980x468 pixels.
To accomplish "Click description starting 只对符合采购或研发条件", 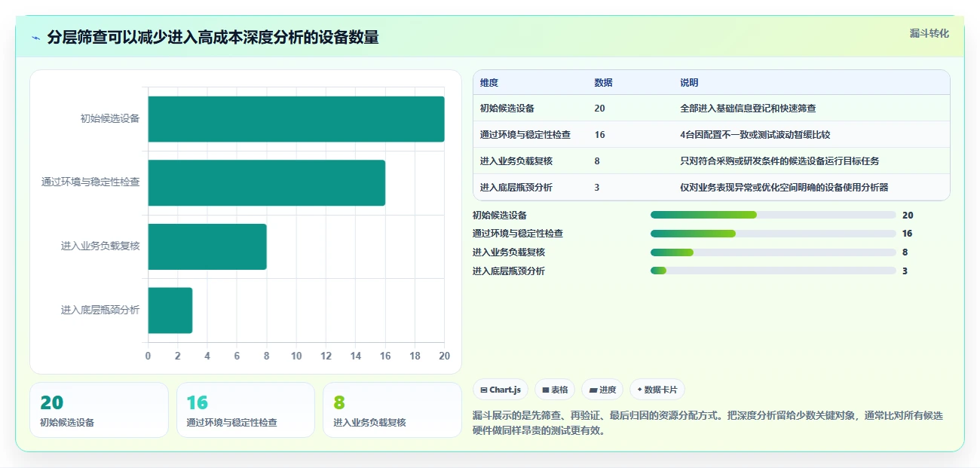I will [x=779, y=161].
